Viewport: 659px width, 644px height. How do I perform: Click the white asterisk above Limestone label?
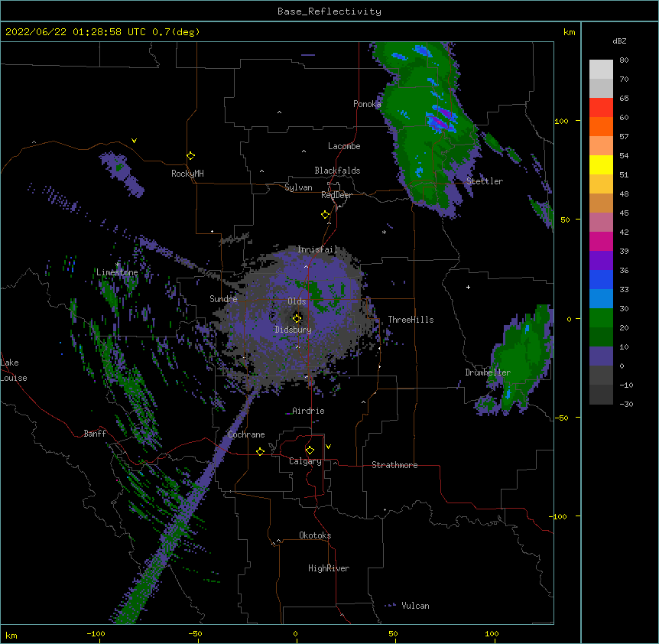[118, 264]
